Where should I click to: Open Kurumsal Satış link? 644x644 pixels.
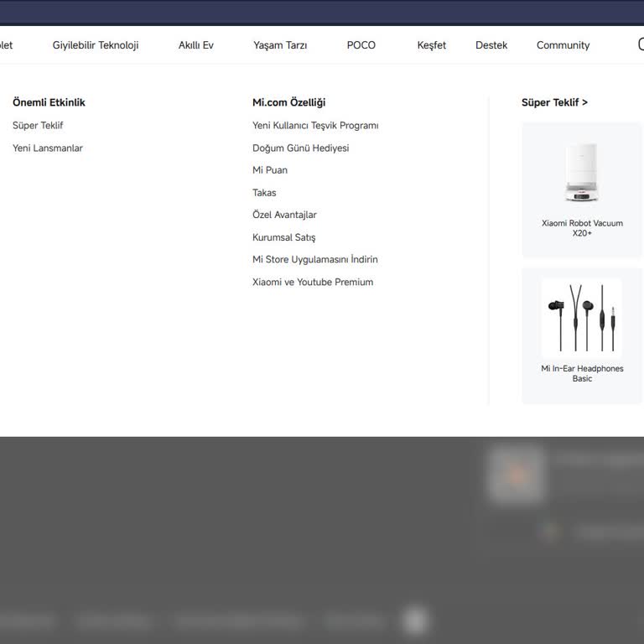click(x=283, y=237)
